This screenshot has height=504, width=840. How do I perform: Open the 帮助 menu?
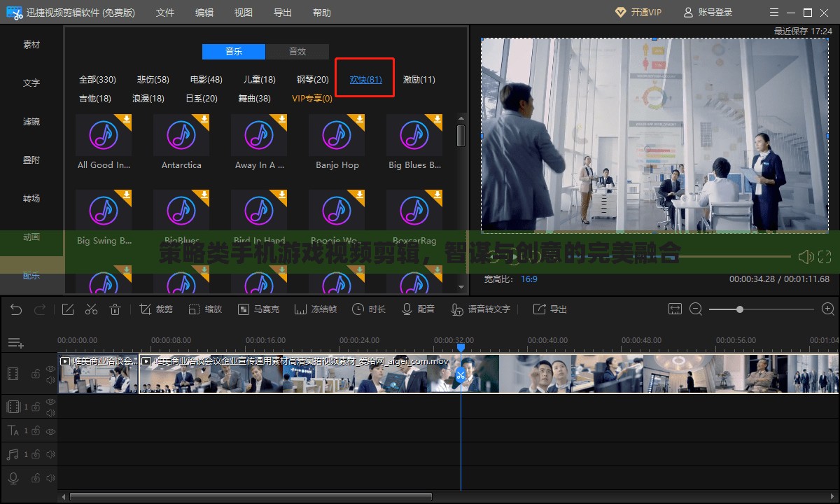(322, 13)
